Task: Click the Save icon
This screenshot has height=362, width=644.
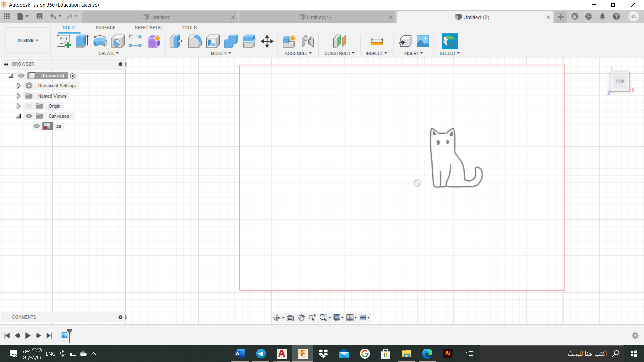Action: (x=39, y=16)
